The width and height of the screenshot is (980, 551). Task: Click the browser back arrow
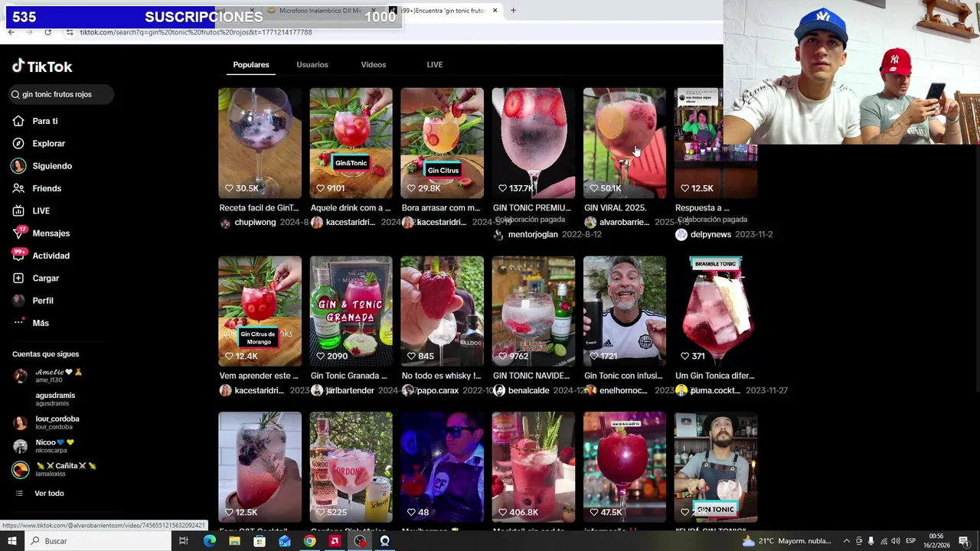pos(11,32)
